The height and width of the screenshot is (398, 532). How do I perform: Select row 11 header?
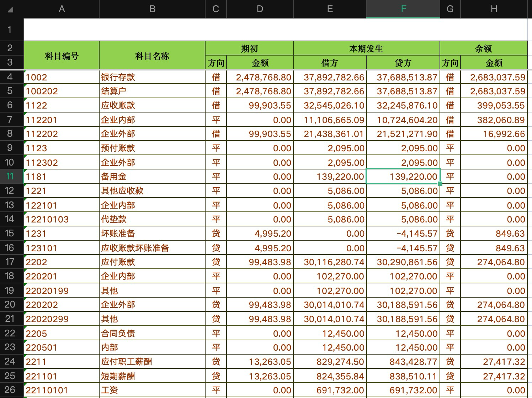10,176
